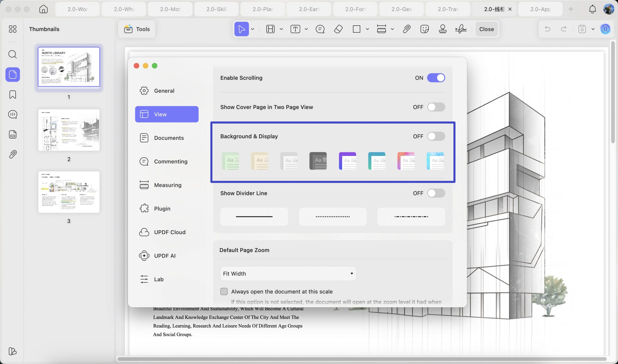Expand the highlight tool dropdown arrow
Image resolution: width=618 pixels, height=364 pixels.
(281, 29)
